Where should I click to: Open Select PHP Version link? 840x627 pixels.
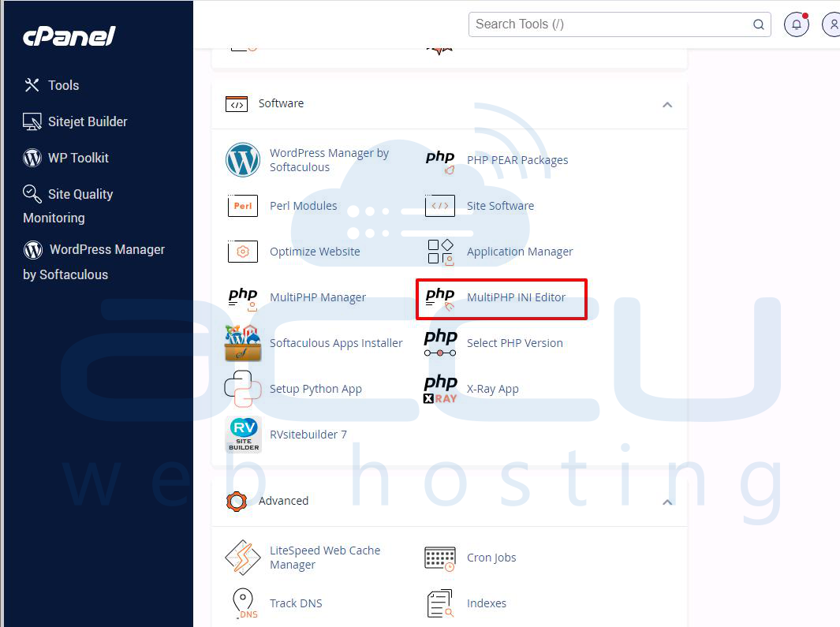coord(515,343)
